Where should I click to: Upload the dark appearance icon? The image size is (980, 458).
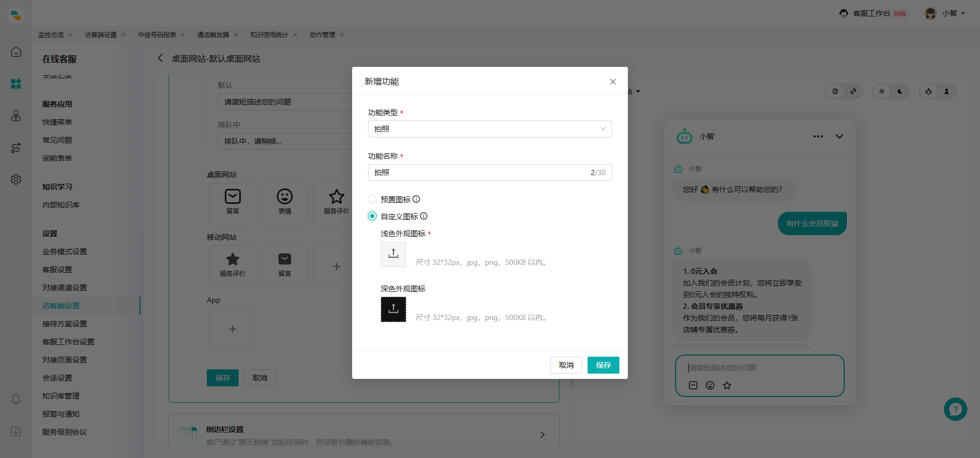(393, 309)
